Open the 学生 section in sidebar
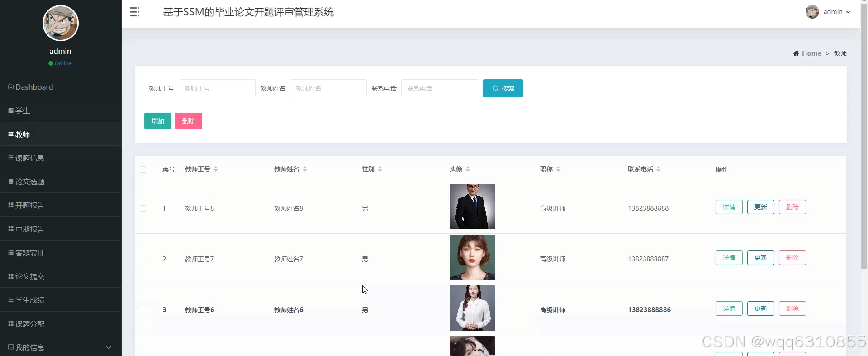Viewport: 868px width, 356px height. pos(61,111)
